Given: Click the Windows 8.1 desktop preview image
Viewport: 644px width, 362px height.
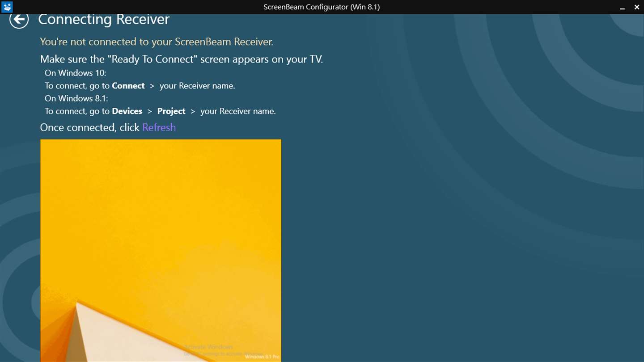Looking at the screenshot, I should click(161, 251).
